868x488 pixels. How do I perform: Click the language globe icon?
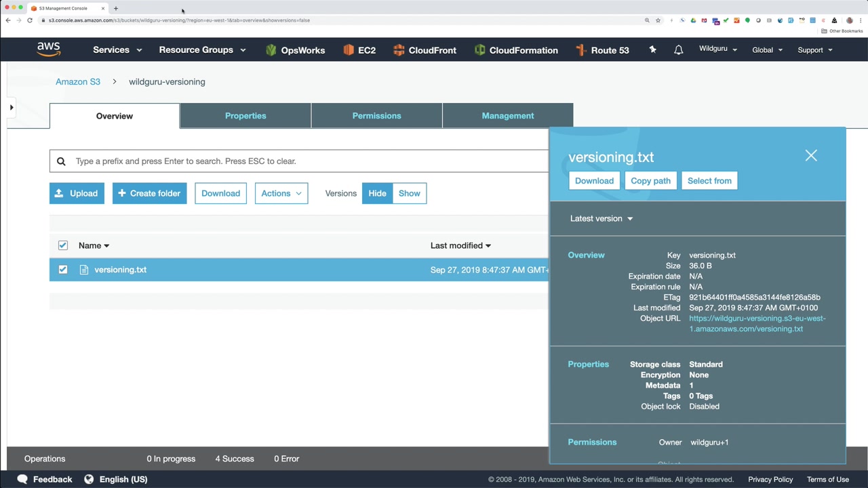click(x=89, y=479)
